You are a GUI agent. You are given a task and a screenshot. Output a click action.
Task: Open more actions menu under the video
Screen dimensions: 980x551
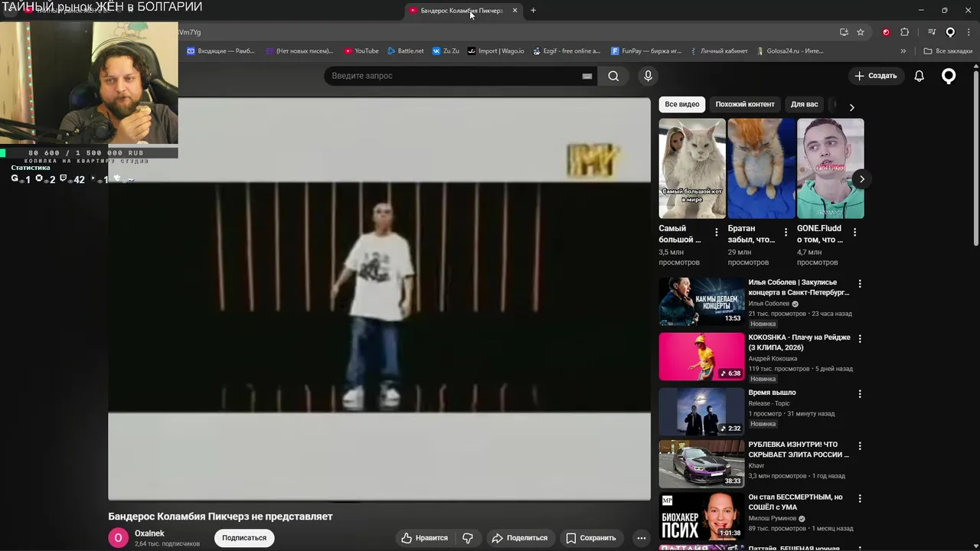tap(642, 538)
